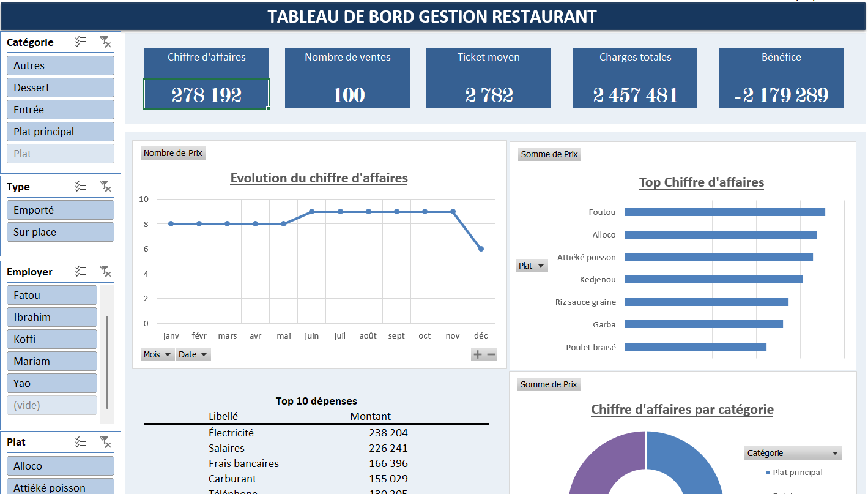This screenshot has width=868, height=494.
Task: Select the Chiffre d'affaires par catégorie title
Action: tap(682, 410)
